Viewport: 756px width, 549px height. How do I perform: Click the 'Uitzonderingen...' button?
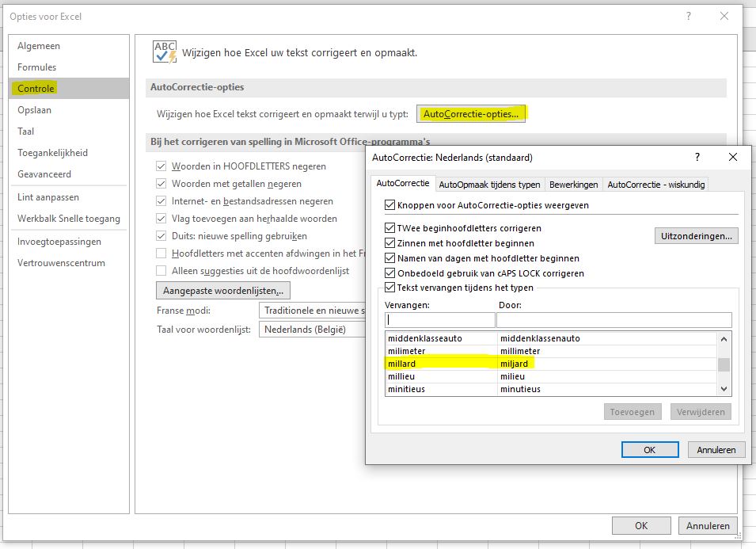(x=696, y=236)
